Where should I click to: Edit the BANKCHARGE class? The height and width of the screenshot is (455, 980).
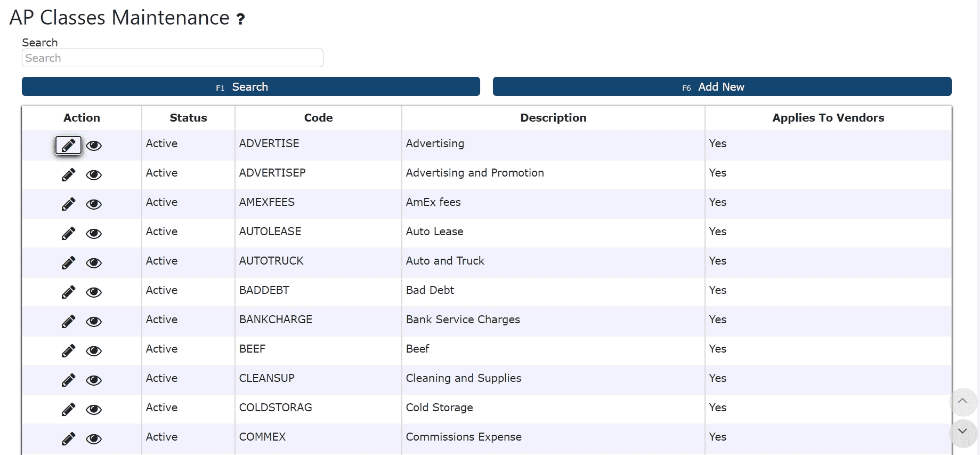68,322
